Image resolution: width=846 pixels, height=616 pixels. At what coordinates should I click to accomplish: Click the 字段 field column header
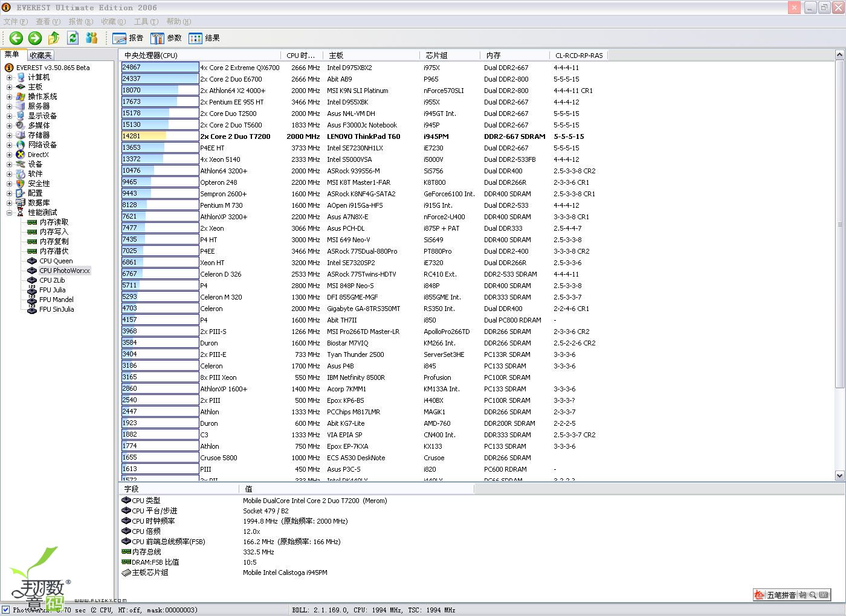179,489
